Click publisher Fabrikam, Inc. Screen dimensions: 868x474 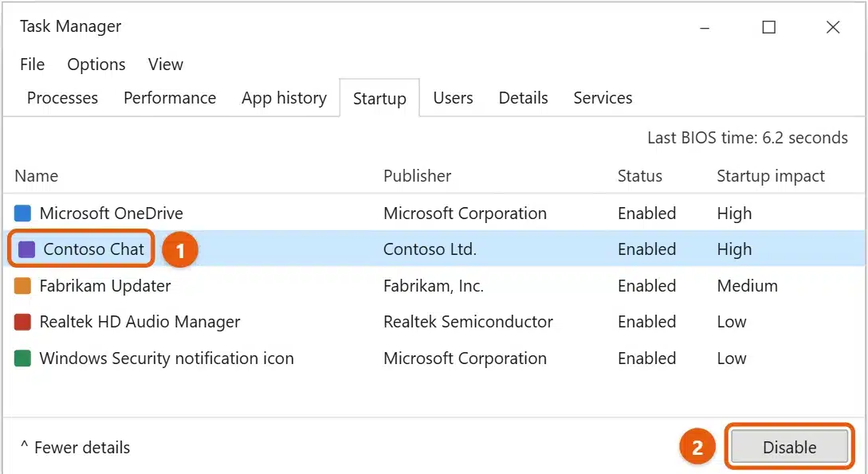point(434,286)
